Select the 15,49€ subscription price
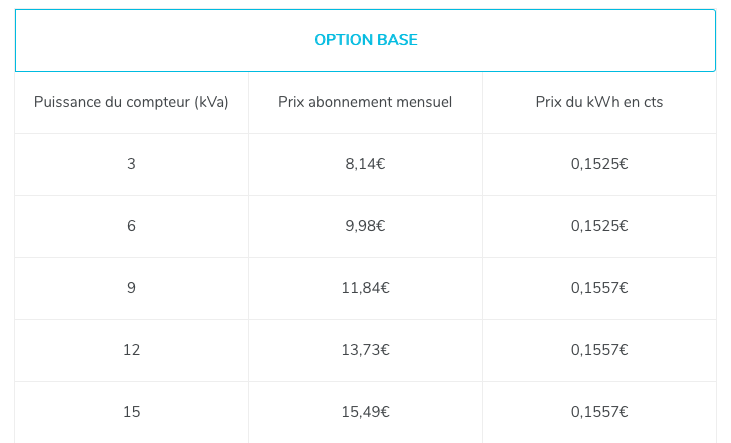 [x=366, y=412]
